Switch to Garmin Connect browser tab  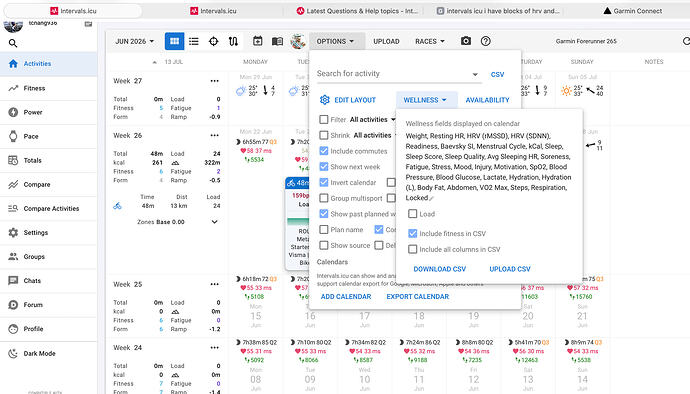(x=633, y=11)
